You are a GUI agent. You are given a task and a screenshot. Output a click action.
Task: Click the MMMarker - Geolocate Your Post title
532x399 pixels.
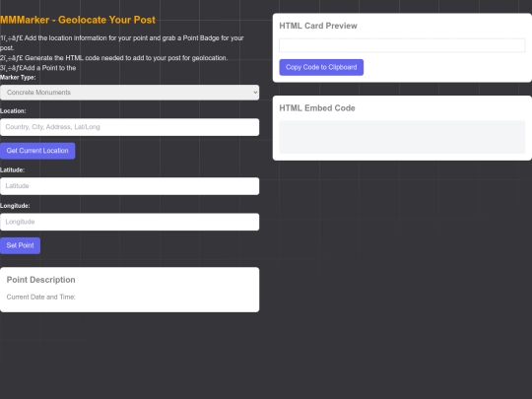pos(78,20)
